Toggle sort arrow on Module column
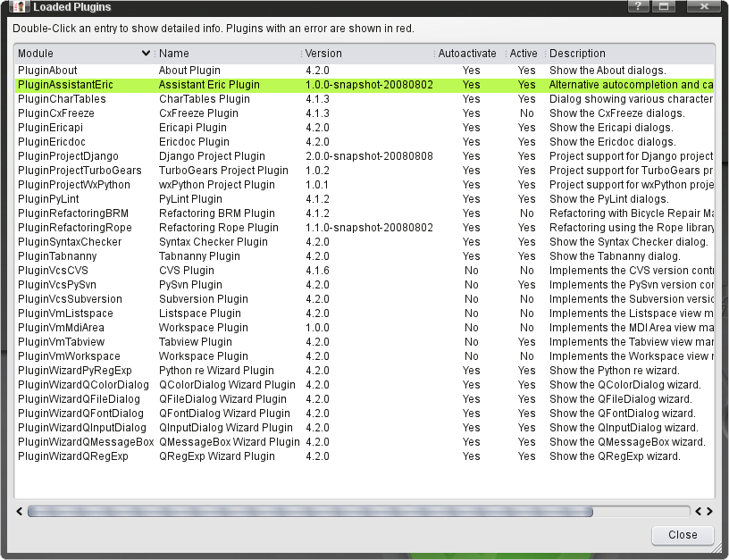 pyautogui.click(x=147, y=54)
